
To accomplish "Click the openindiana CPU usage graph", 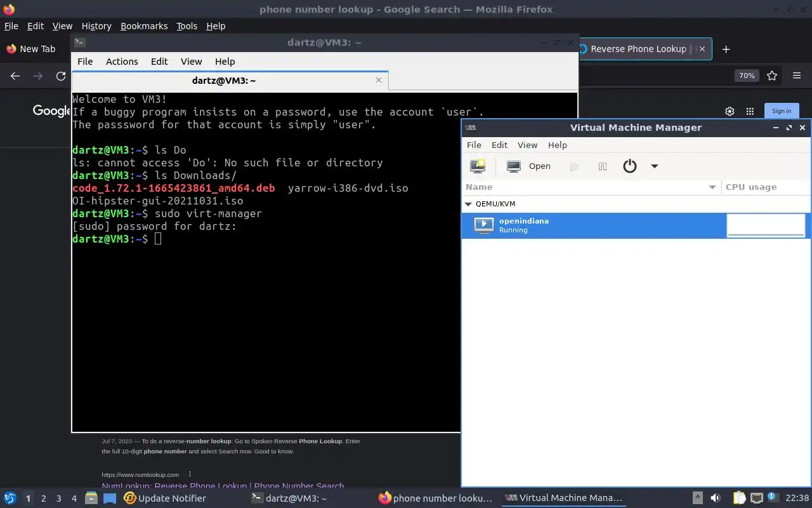I will (x=766, y=225).
